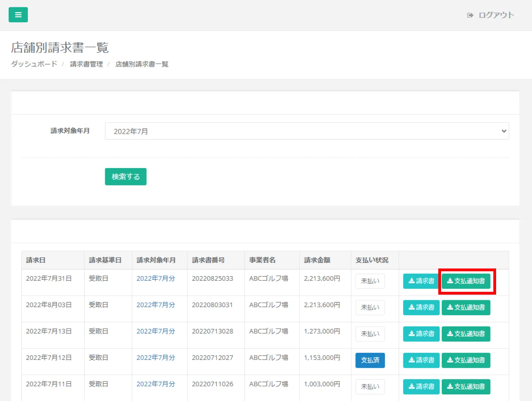
Task: Click amount 1,153,000円
Action: (x=322, y=358)
